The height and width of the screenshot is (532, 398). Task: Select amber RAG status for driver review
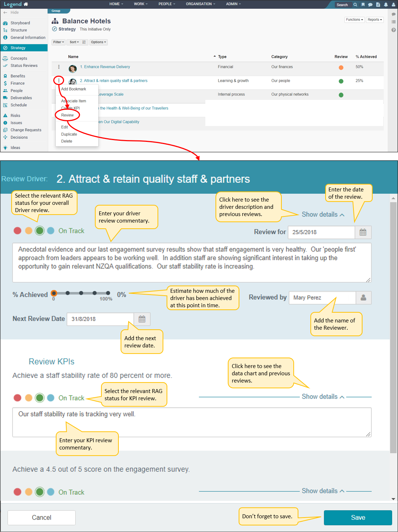click(29, 231)
